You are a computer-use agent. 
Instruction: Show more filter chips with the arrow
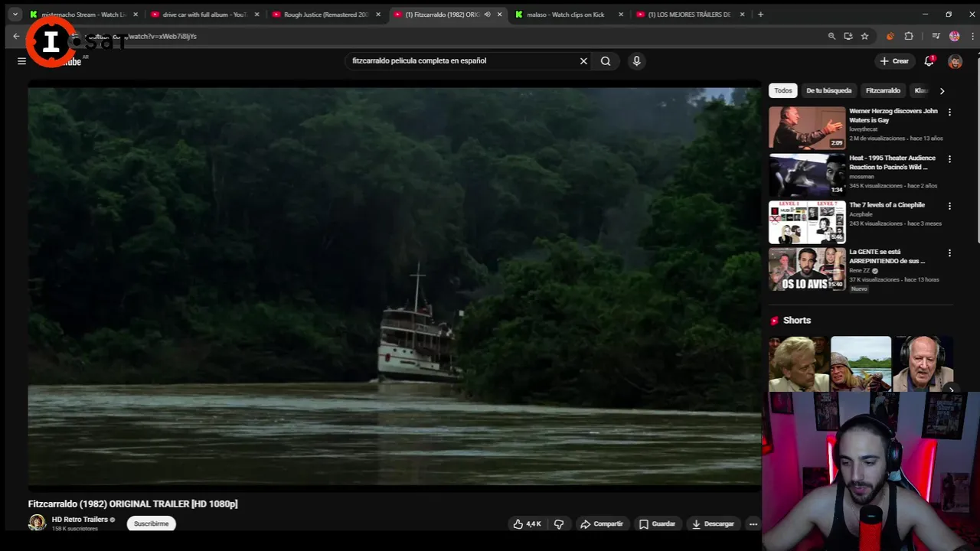coord(942,90)
